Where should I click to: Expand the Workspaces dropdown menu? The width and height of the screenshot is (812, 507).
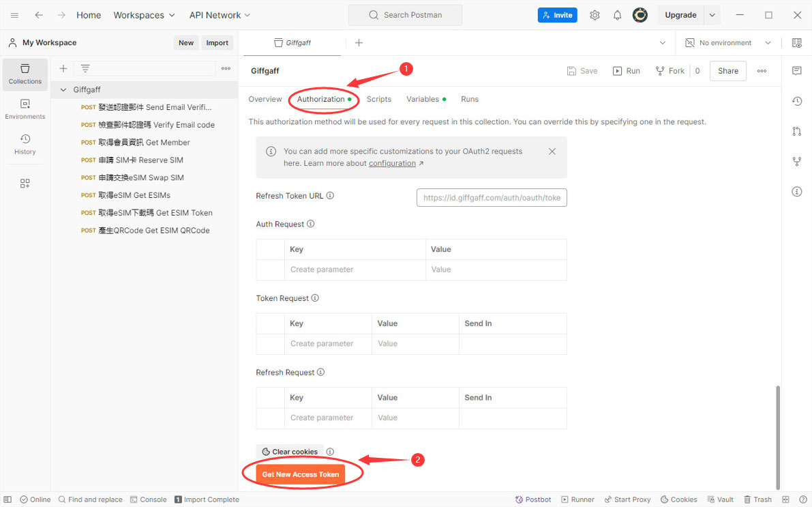[x=144, y=15]
